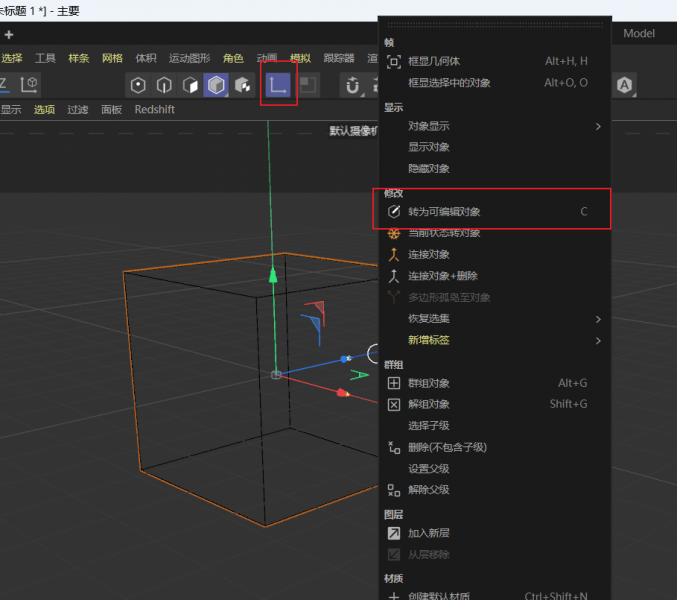
Task: Click 选择子级 in the context menu
Action: pos(495,426)
